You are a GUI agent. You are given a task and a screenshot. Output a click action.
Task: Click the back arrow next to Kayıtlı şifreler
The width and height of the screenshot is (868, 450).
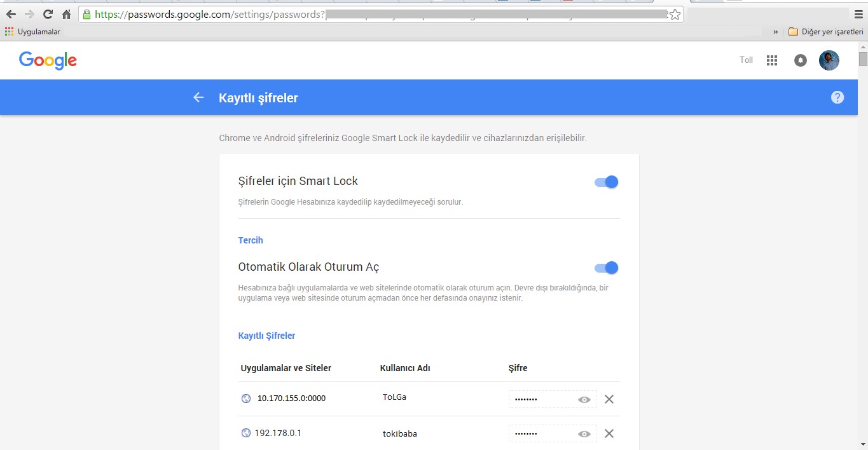click(198, 97)
